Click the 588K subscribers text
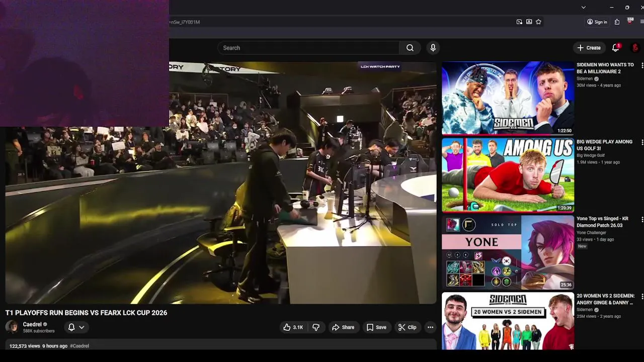The width and height of the screenshot is (644, 362). (x=39, y=331)
